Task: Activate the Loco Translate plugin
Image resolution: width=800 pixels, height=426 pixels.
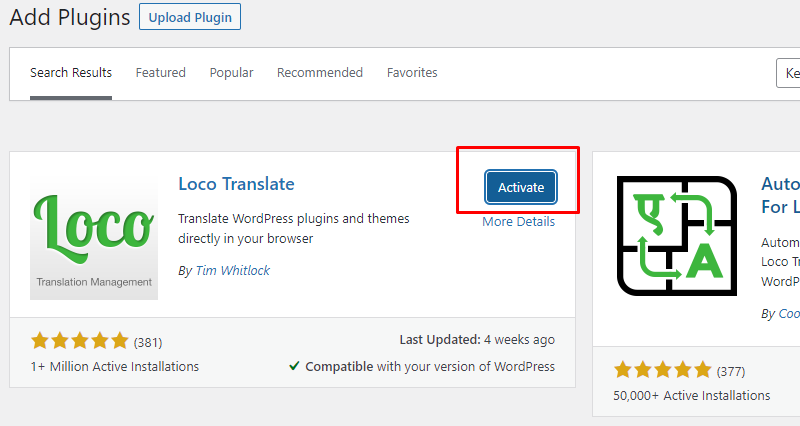Action: click(x=521, y=187)
